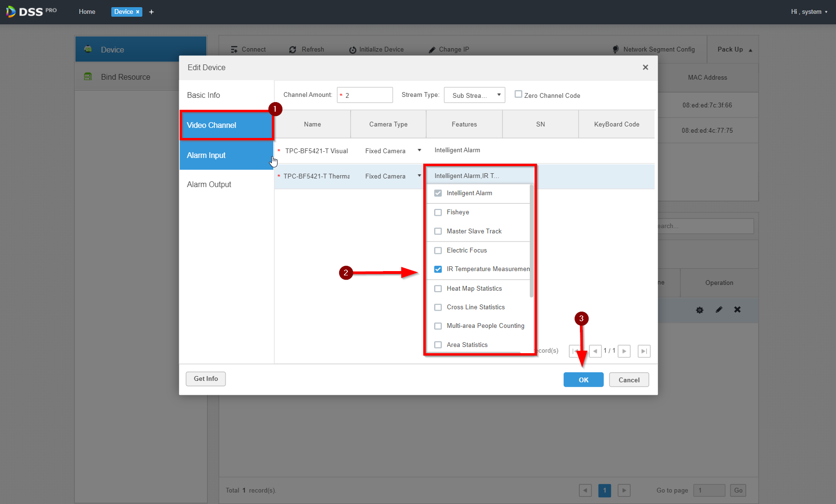The width and height of the screenshot is (836, 504).
Task: Add a new tab with plus icon
Action: tap(151, 12)
